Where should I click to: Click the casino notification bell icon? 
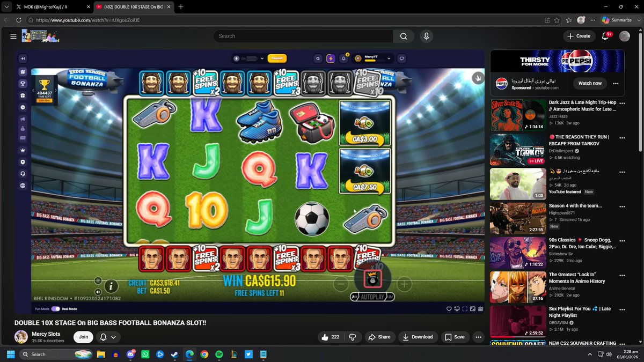pos(345,58)
